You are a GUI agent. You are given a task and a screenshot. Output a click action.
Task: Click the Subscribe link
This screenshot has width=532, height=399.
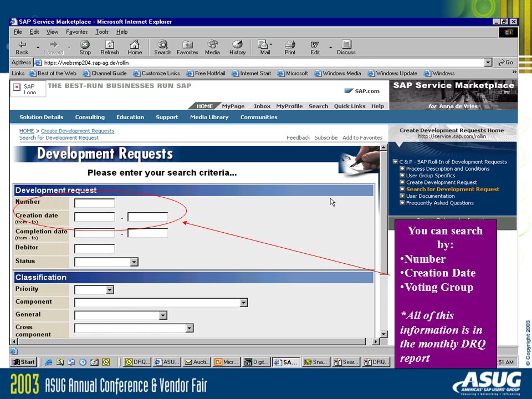[x=326, y=138]
